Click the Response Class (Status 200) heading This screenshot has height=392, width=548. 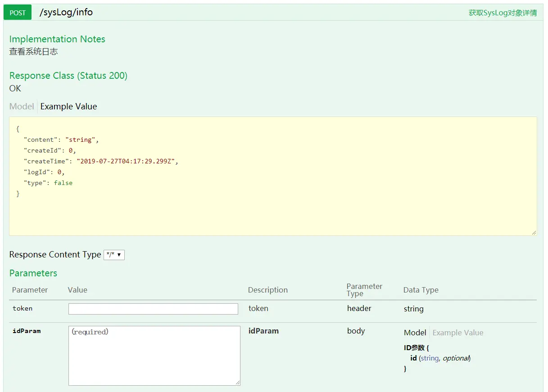(68, 76)
